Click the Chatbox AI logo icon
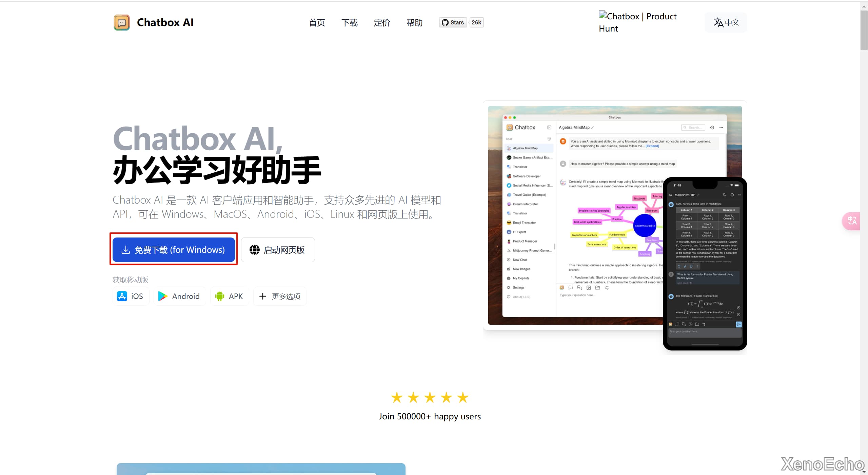The image size is (868, 475). click(x=122, y=23)
